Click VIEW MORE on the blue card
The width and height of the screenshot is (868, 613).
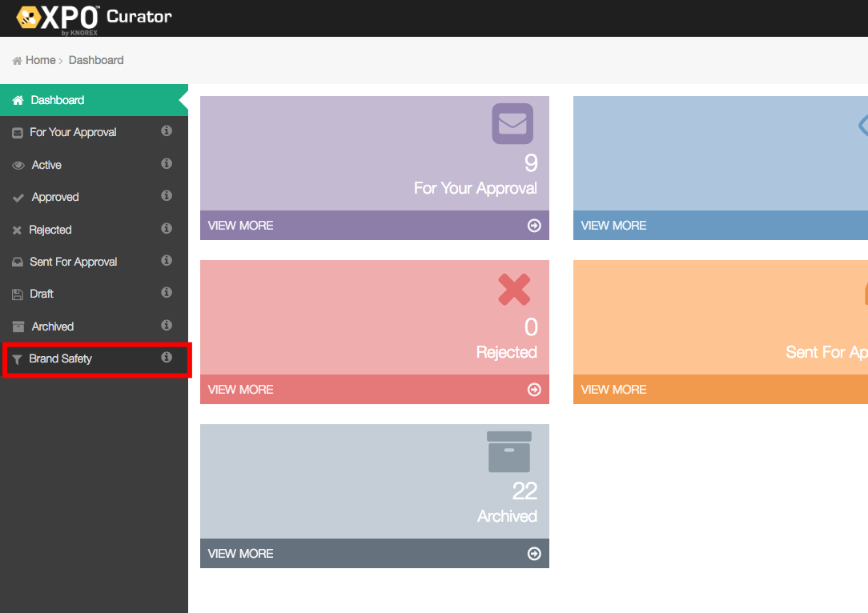click(x=613, y=226)
